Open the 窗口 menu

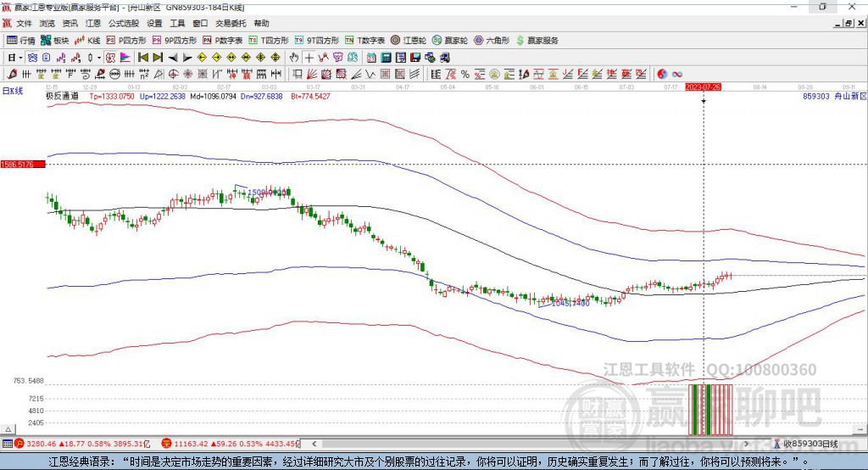200,23
